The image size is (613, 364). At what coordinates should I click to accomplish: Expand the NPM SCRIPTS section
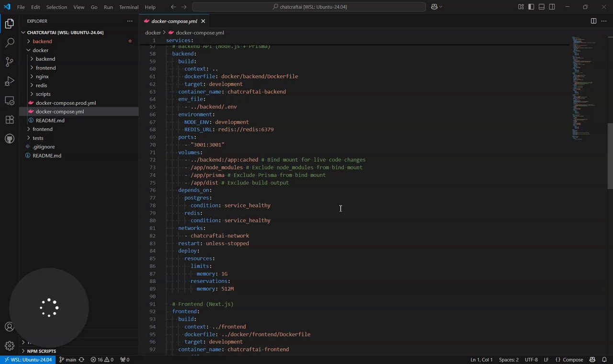[x=41, y=351]
